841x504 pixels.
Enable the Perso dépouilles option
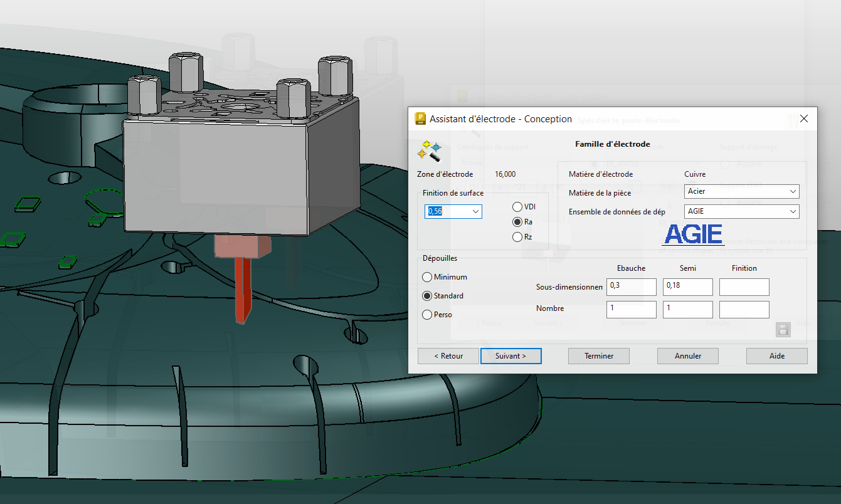(428, 315)
